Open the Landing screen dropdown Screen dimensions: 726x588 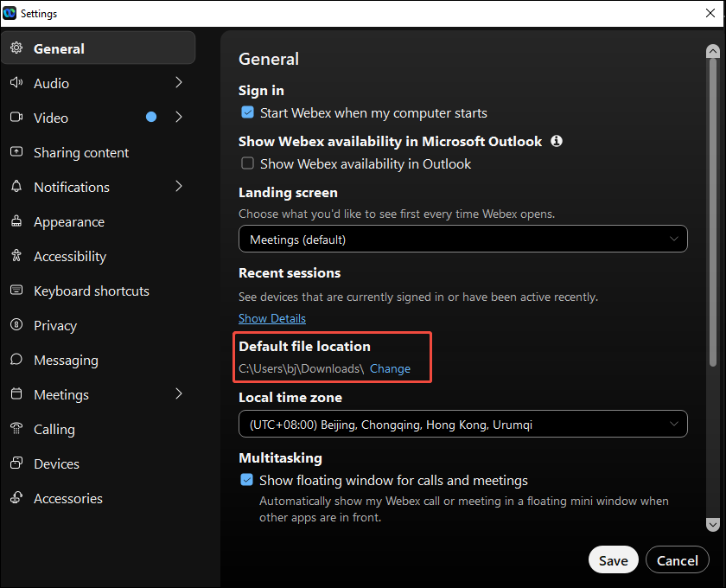pyautogui.click(x=463, y=240)
